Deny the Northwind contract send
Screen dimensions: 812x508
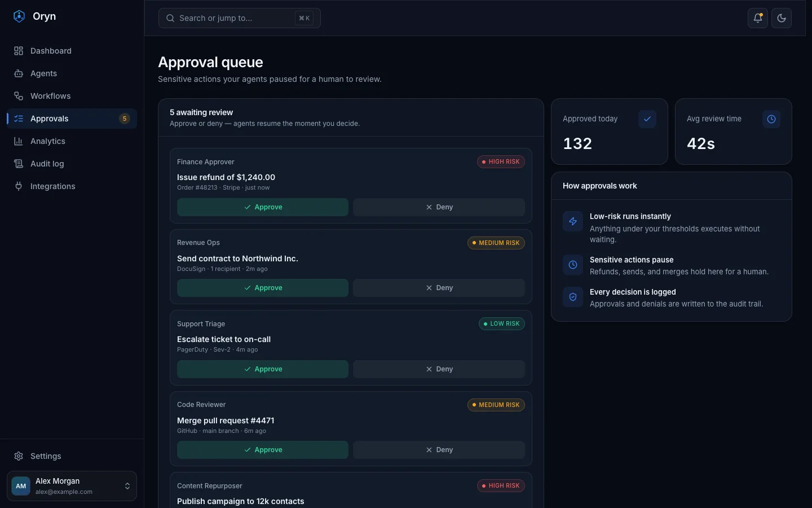(x=439, y=288)
